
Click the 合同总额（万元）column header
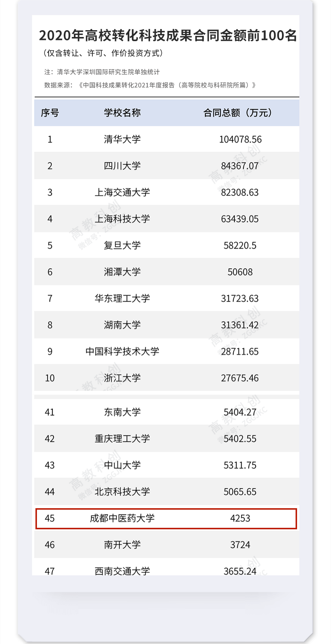pyautogui.click(x=238, y=113)
